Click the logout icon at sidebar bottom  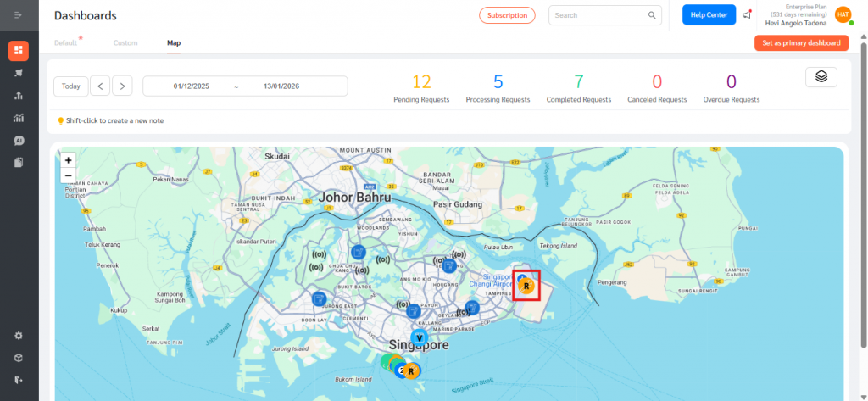click(19, 380)
